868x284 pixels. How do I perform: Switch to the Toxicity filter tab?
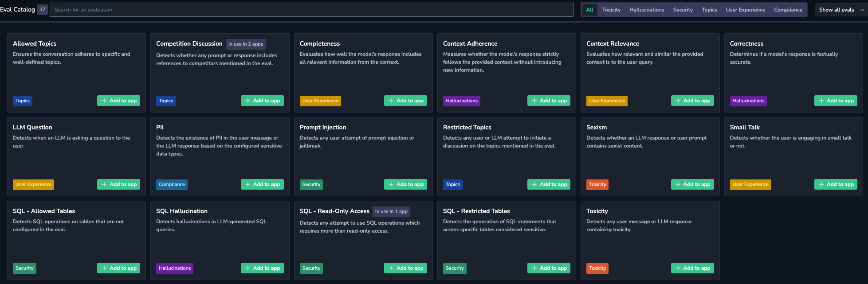point(611,10)
